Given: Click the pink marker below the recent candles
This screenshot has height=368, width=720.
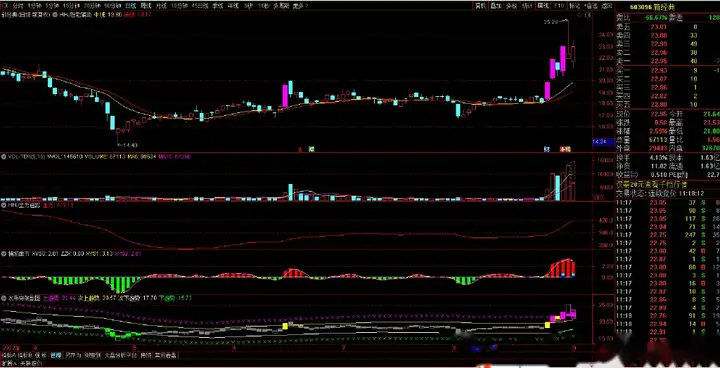Looking at the screenshot, I should tap(564, 149).
